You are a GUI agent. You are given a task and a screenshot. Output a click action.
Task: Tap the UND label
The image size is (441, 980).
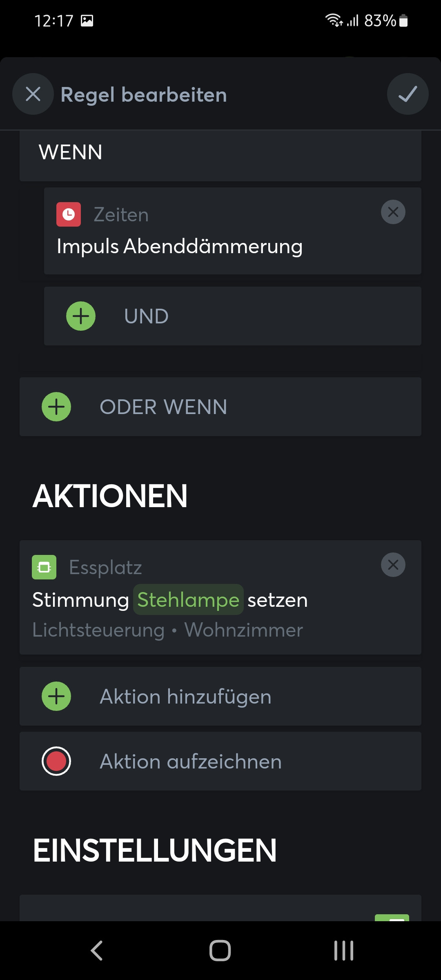click(146, 316)
